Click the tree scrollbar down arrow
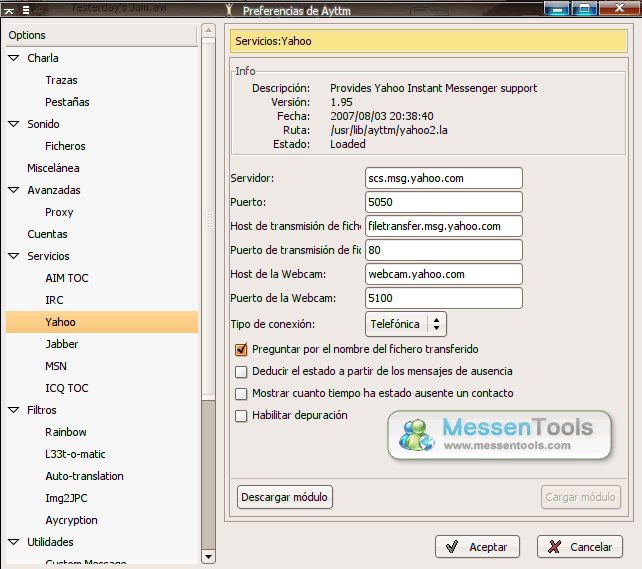642x569 pixels. (x=208, y=557)
